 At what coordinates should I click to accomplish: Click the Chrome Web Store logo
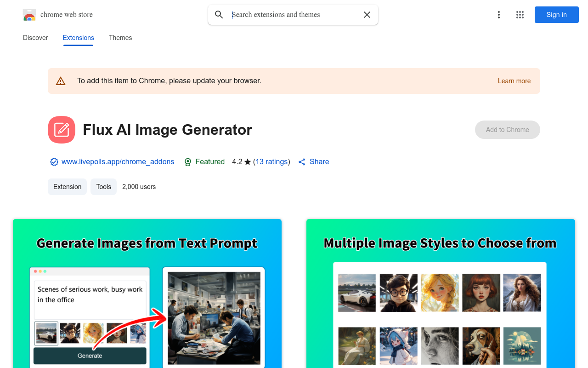tap(29, 15)
